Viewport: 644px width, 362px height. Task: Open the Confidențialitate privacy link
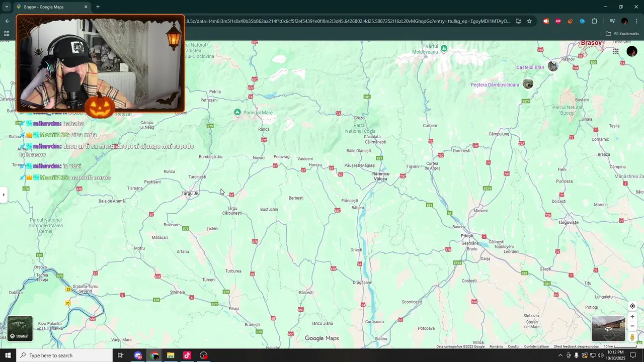click(x=536, y=346)
